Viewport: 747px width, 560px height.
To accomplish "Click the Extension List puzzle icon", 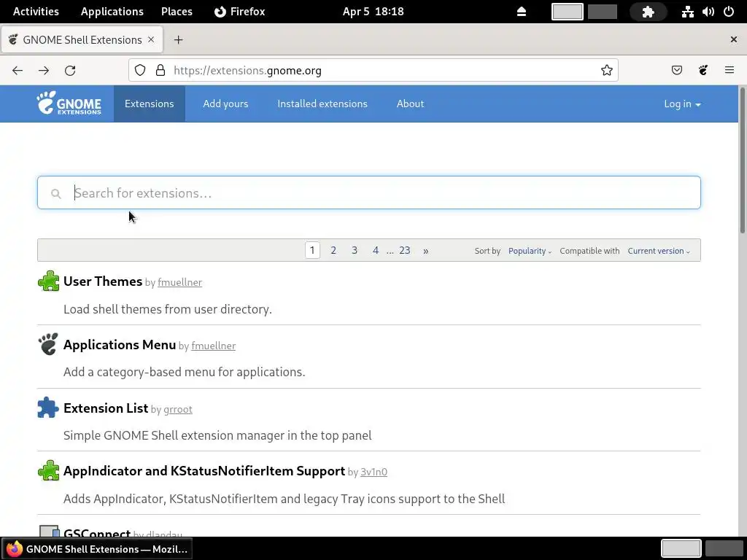I will (x=48, y=408).
